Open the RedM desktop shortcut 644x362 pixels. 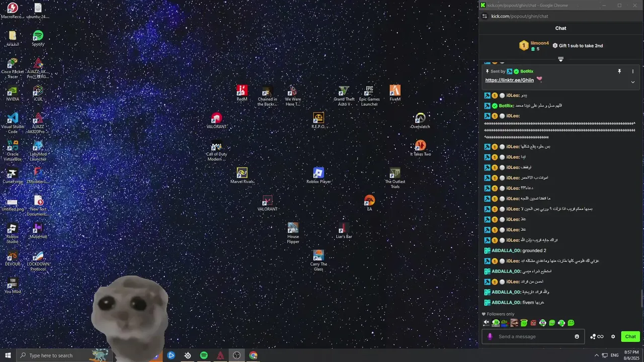tap(242, 93)
